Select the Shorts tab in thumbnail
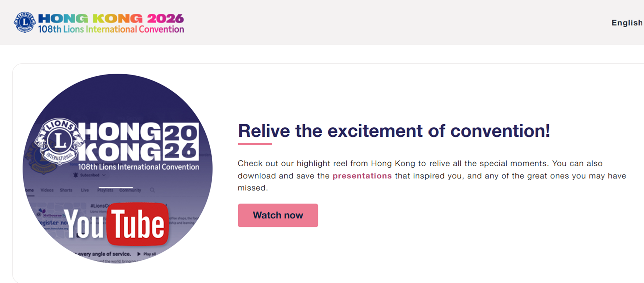Screen dimensions: 644x283 66,190
